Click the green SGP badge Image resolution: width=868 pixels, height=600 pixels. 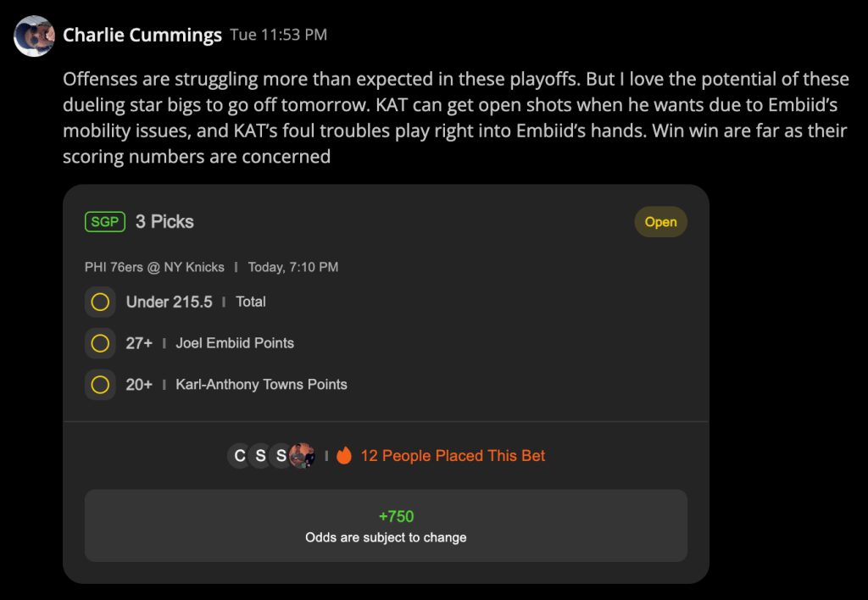pos(104,222)
